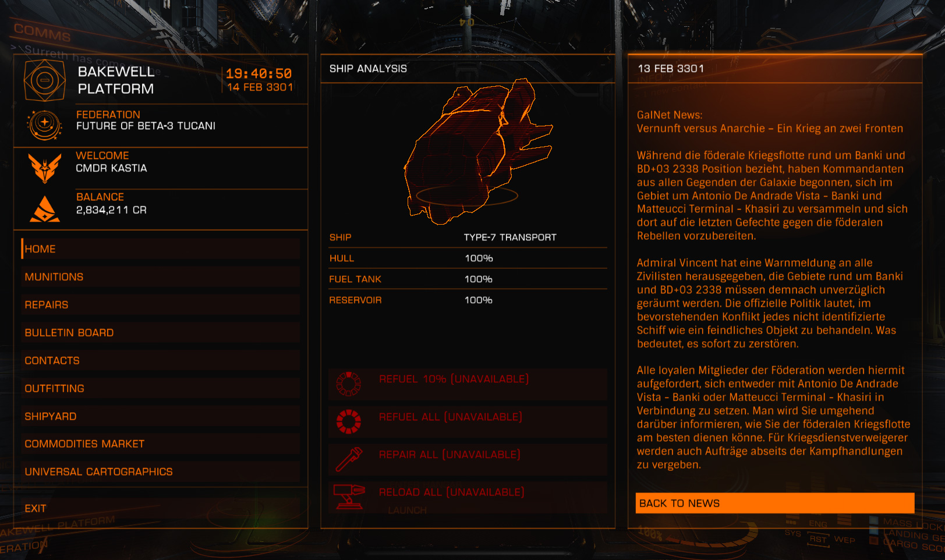Open Universal Cartographics
This screenshot has height=560, width=945.
161,472
